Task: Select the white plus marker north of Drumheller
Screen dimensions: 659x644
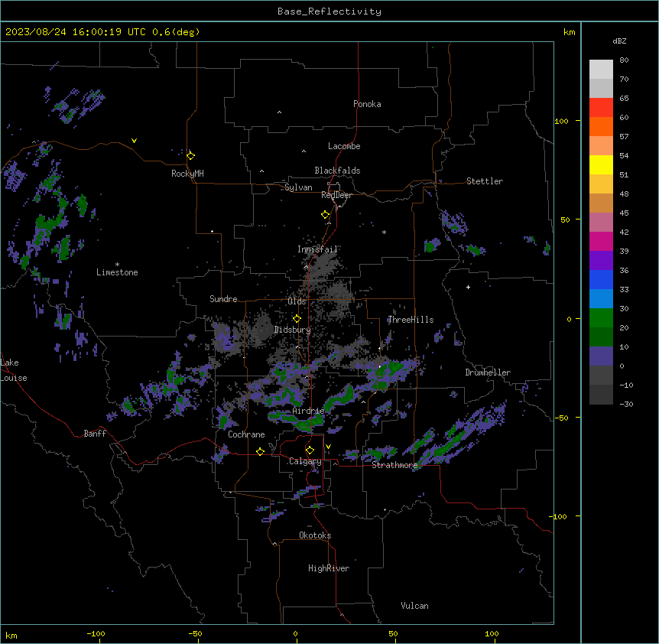Action: click(468, 287)
